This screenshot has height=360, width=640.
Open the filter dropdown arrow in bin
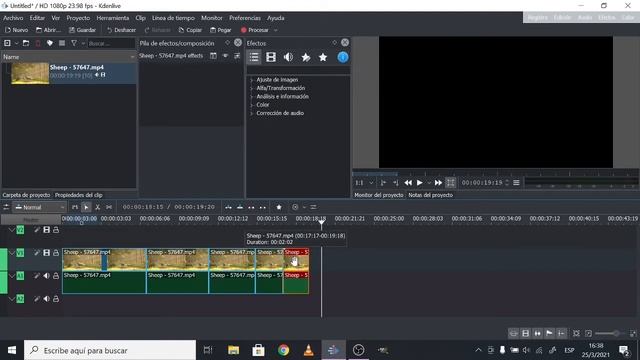tap(83, 43)
